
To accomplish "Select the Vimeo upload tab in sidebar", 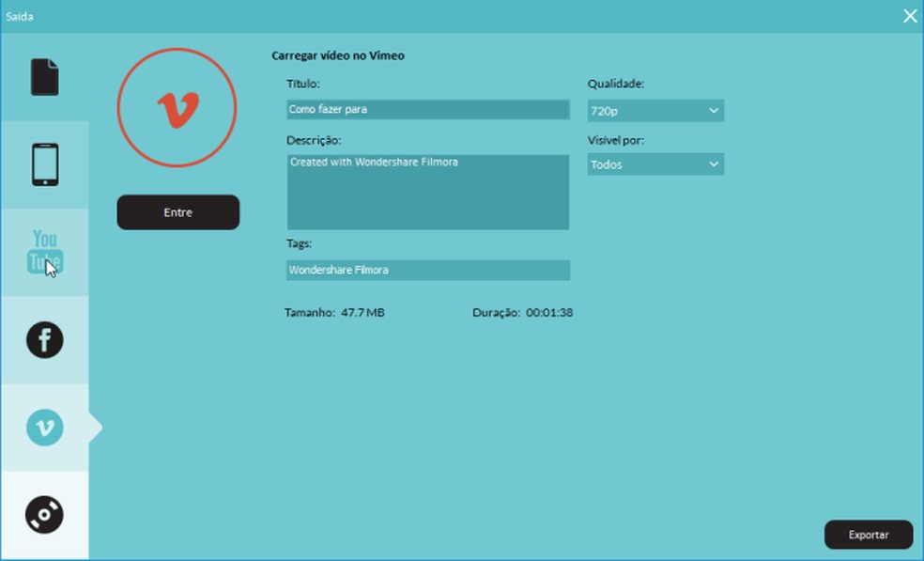I will [45, 427].
